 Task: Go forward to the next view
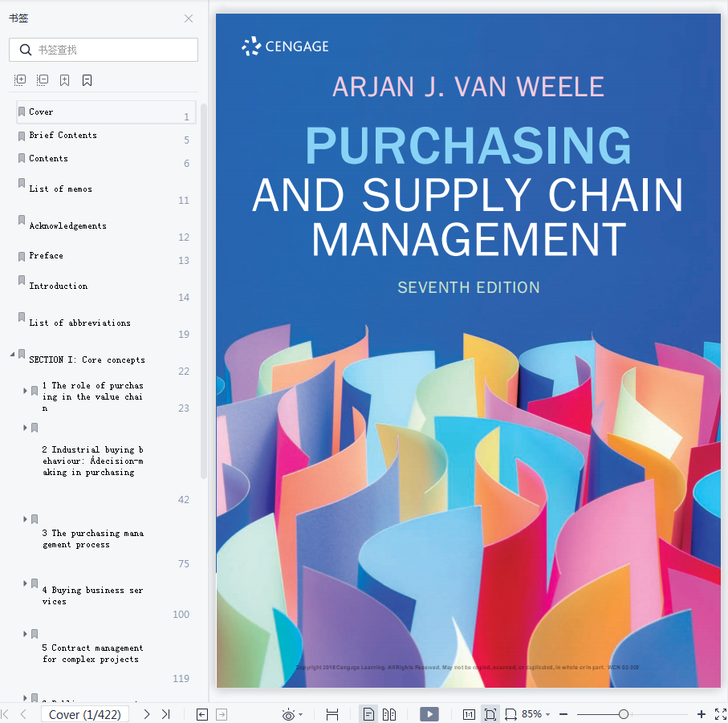222,714
